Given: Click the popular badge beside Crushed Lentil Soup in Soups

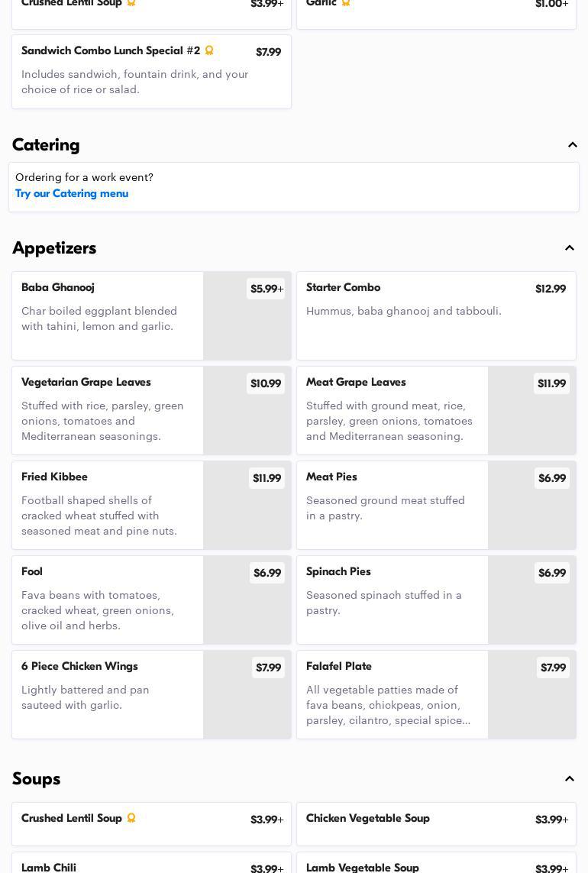Looking at the screenshot, I should (131, 818).
